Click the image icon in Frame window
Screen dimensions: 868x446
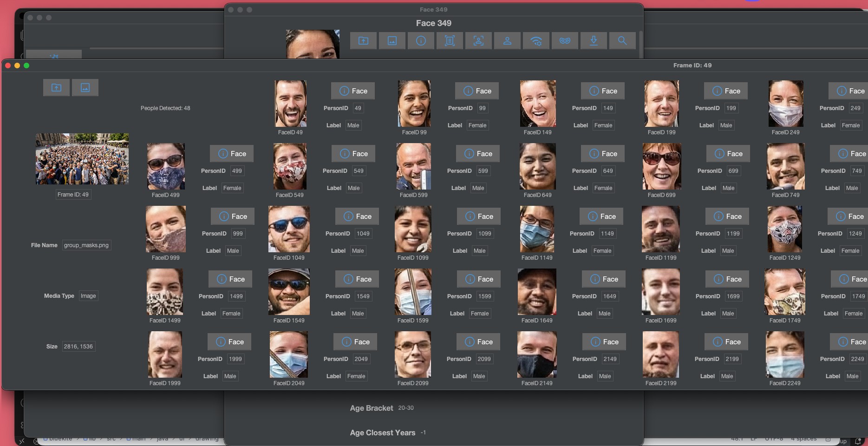85,87
